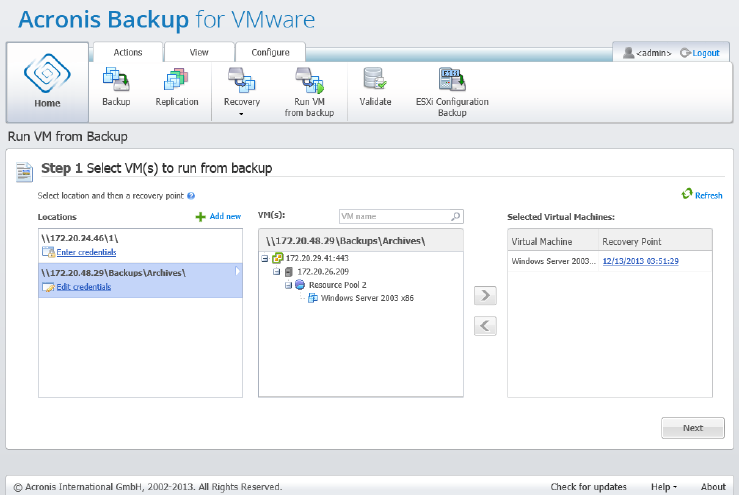Click the vCenter server icon in tree
Viewport: 739px width, 495px height.
(278, 258)
